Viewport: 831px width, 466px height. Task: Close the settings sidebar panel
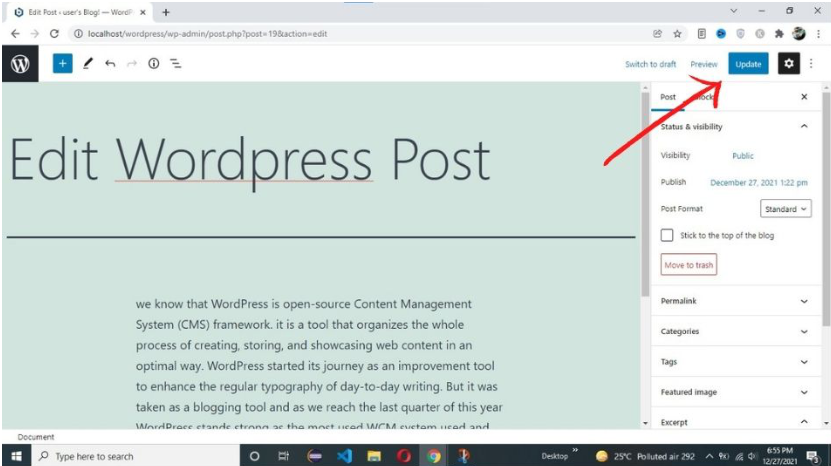[x=804, y=96]
